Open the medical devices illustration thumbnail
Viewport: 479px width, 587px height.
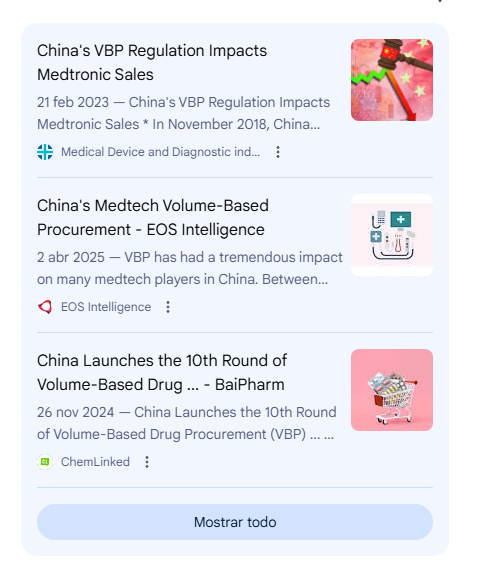(x=392, y=235)
